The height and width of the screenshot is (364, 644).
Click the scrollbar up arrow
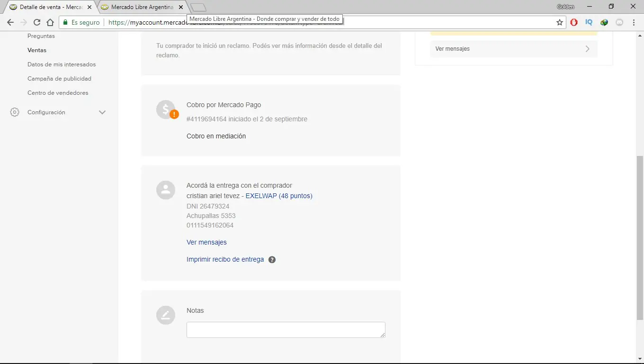(640, 36)
